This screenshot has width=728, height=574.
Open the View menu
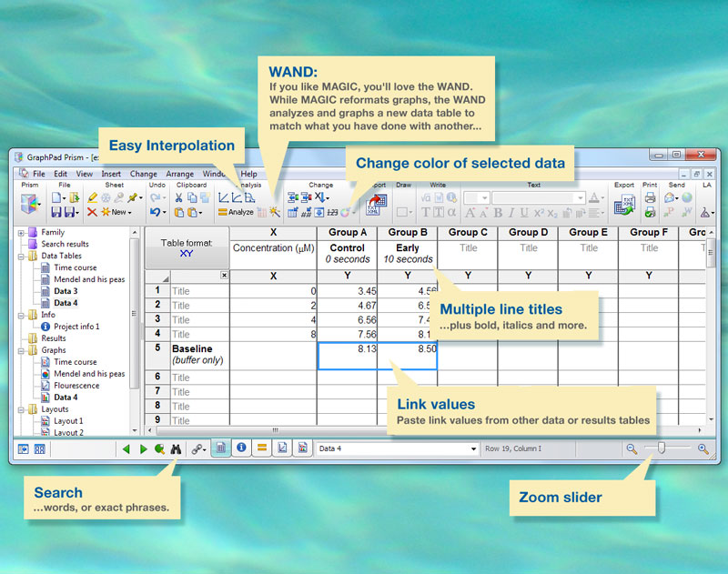tap(84, 174)
